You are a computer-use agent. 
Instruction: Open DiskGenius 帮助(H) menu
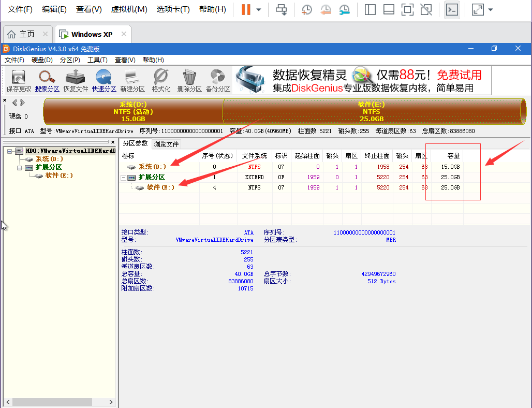point(153,60)
